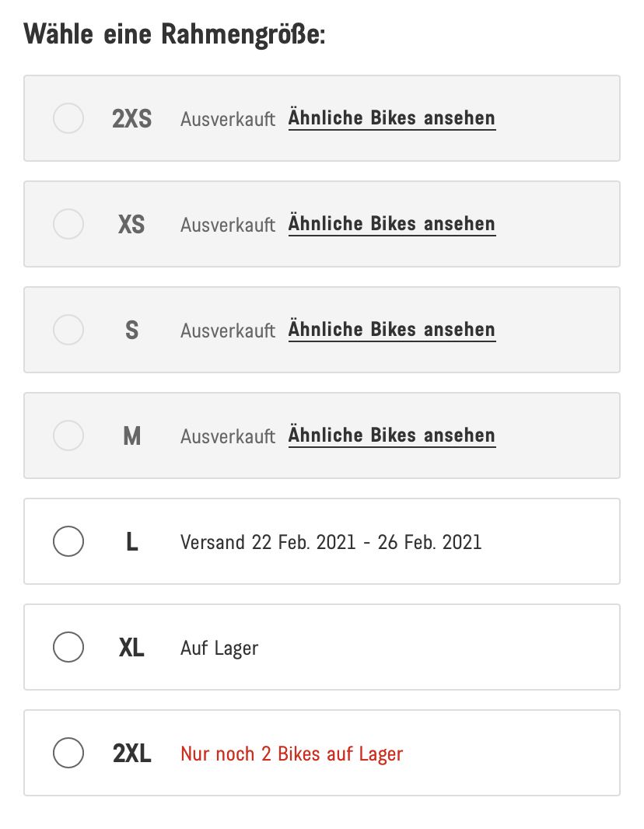Click the bold 'XL' size label
644x829 pixels.
point(131,648)
